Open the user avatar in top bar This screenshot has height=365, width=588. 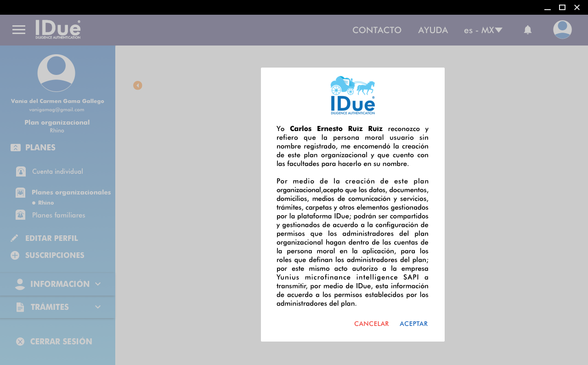(x=562, y=30)
